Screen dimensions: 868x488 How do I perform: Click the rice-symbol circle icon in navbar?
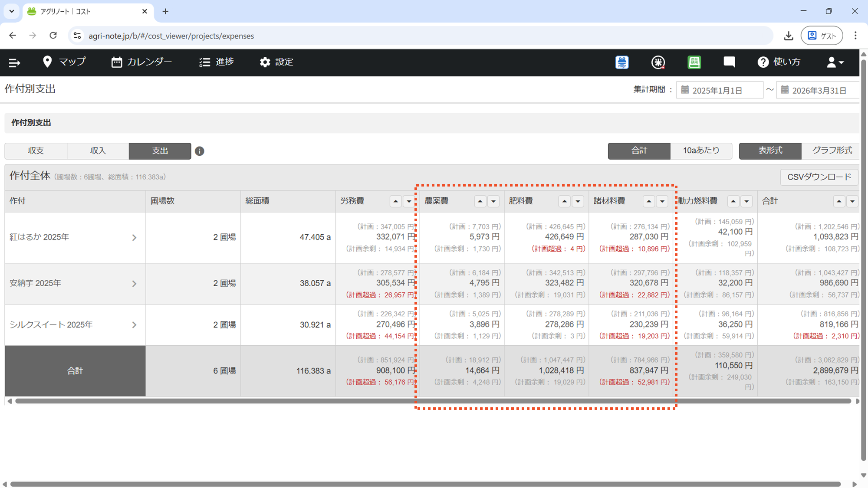[x=658, y=62]
